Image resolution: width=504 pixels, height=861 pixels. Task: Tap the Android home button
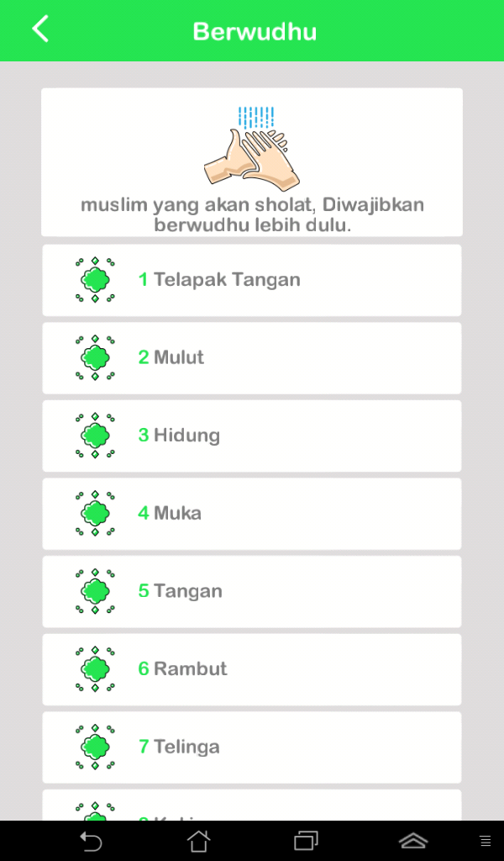coord(198,839)
